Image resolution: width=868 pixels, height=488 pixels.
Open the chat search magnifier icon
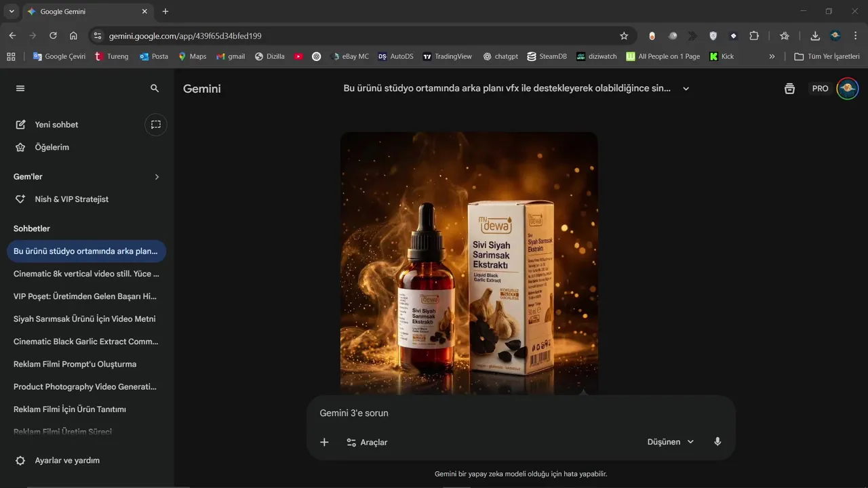(x=155, y=88)
